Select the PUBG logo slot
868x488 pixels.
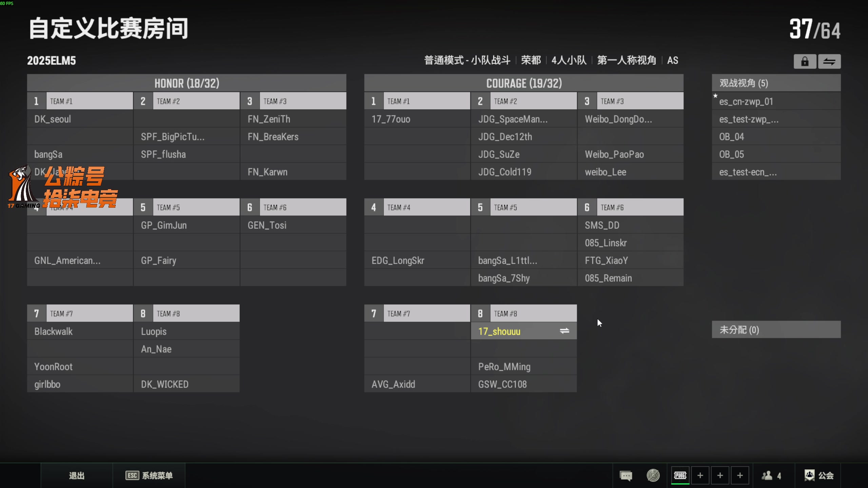point(680,475)
